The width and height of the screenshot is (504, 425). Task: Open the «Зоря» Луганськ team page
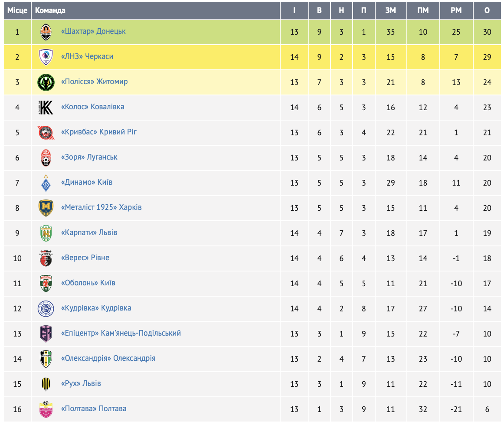tap(89, 157)
